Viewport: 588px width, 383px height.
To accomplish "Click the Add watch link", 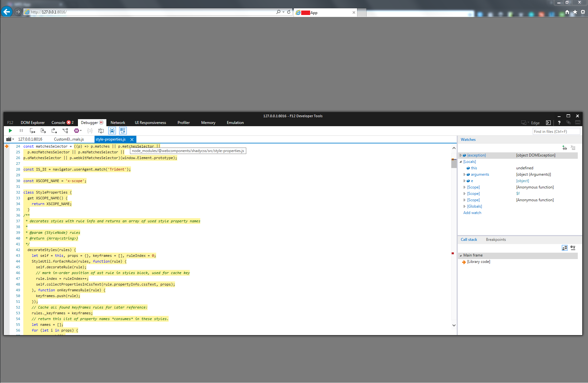I will coord(472,212).
